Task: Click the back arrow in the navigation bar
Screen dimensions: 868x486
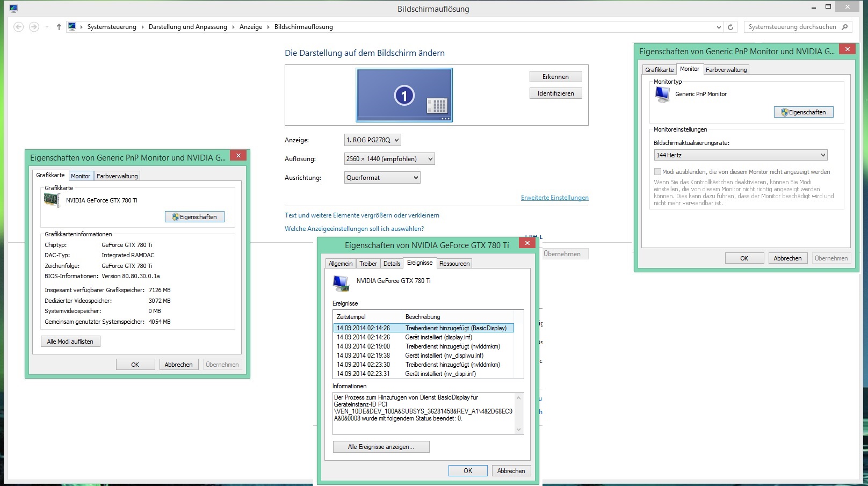Action: coord(18,27)
